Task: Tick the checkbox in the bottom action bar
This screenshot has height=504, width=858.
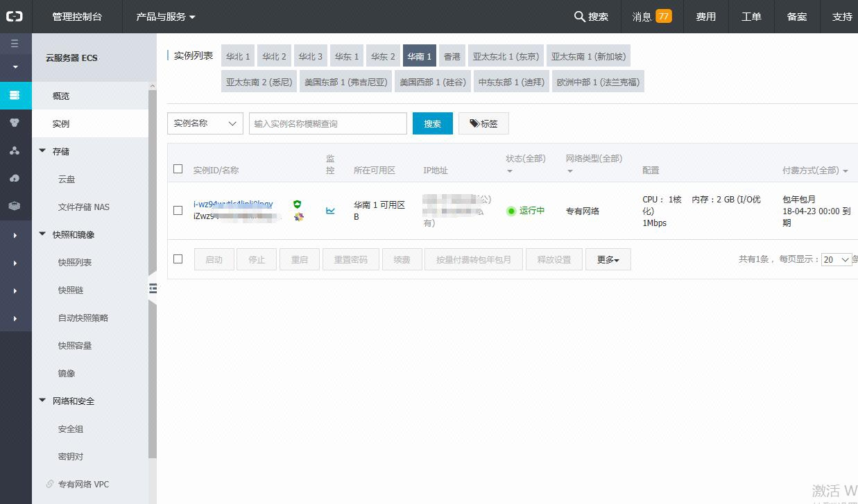Action: [178, 259]
